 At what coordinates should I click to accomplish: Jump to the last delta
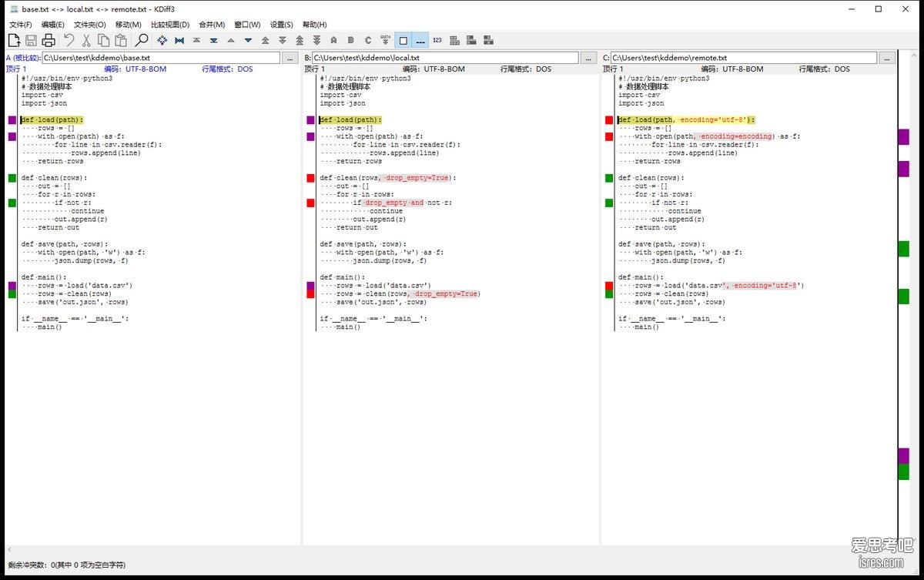[213, 40]
